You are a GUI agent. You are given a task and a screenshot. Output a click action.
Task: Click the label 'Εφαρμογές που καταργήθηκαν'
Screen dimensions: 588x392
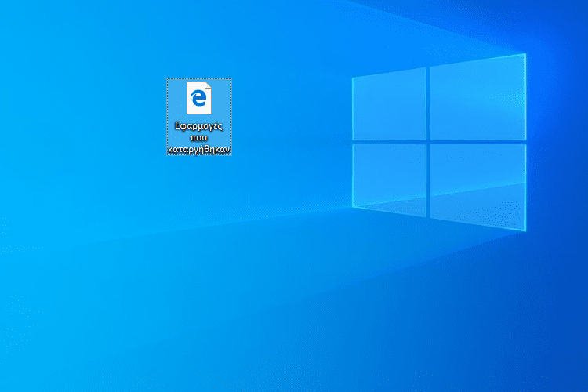[x=199, y=138]
